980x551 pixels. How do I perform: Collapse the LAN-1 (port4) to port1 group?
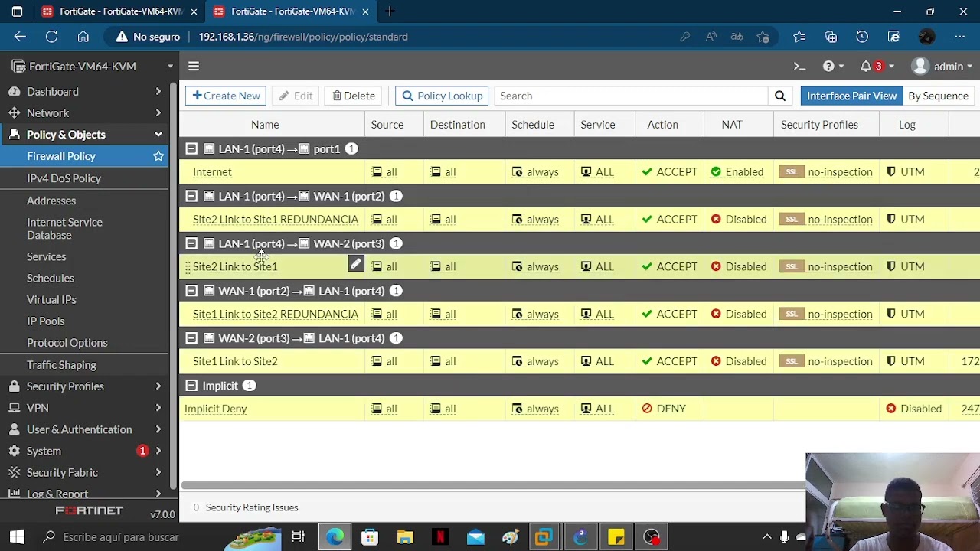[x=191, y=149]
